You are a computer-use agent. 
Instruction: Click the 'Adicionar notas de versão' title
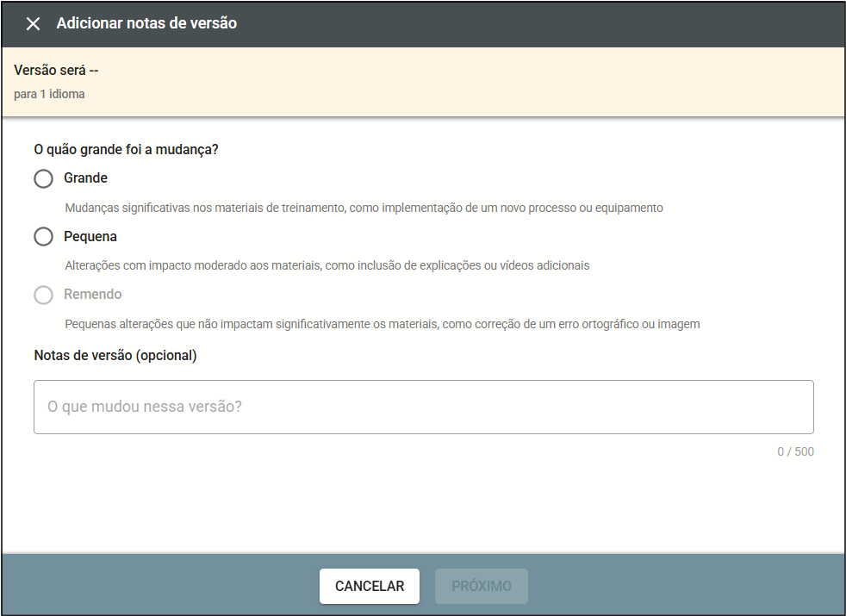(146, 24)
